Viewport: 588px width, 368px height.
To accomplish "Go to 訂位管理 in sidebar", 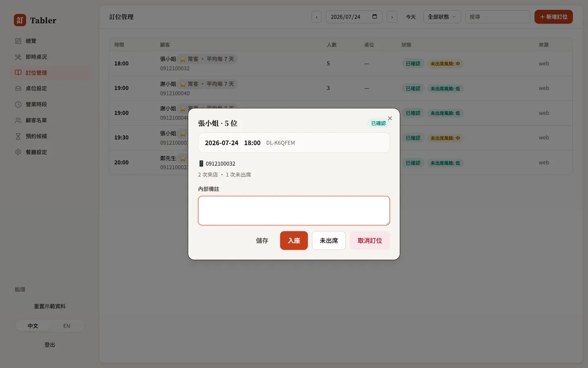I will 49,73.
